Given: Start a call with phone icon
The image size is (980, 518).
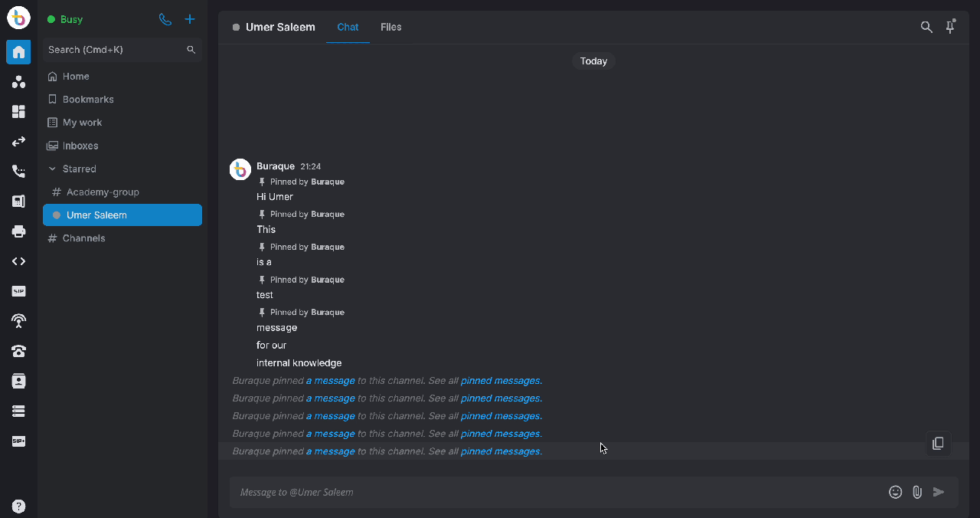Looking at the screenshot, I should 165,19.
